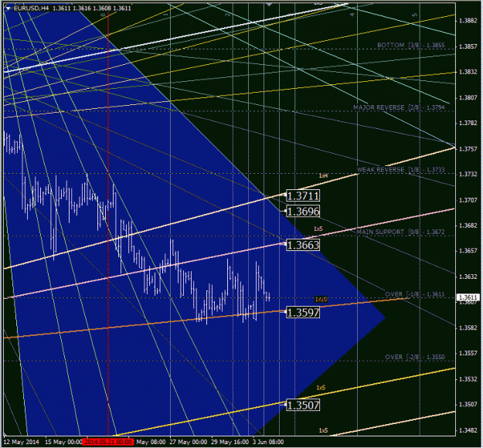The width and height of the screenshot is (483, 448).
Task: Click the MAJOR REVERSE [2/8] - 1.3794 label
Action: [x=399, y=107]
